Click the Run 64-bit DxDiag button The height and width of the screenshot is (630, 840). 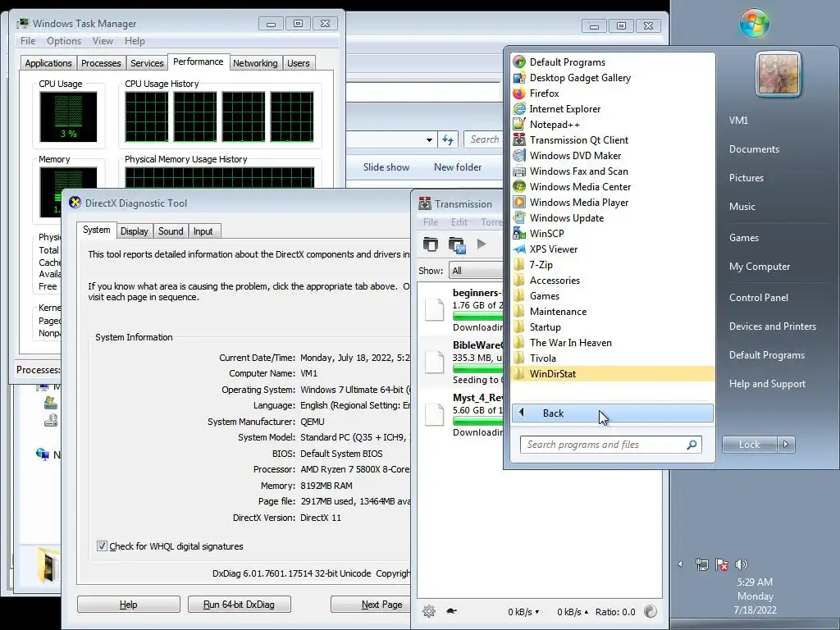pyautogui.click(x=239, y=605)
